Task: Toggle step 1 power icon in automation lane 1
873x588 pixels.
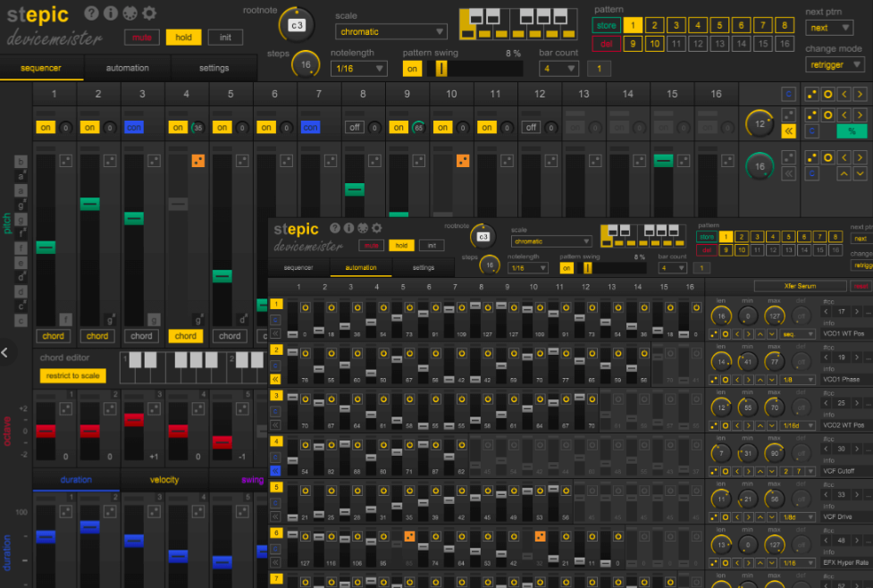Action: [305, 307]
